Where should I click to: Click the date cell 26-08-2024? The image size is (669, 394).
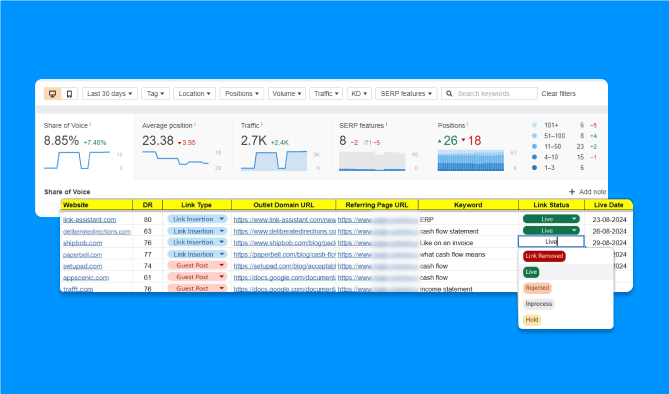609,231
